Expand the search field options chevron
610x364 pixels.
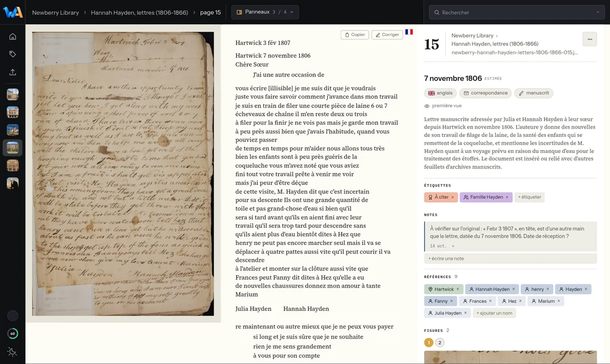tap(598, 12)
